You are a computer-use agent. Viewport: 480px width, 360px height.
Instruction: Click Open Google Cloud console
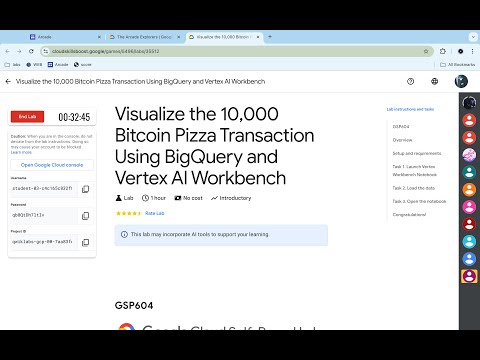[x=52, y=165]
